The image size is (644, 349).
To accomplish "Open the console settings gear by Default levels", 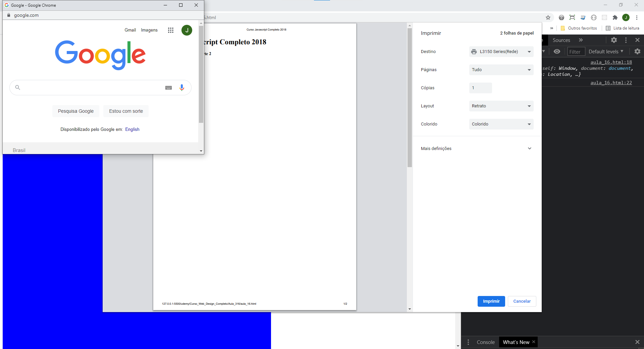I will (x=637, y=51).
